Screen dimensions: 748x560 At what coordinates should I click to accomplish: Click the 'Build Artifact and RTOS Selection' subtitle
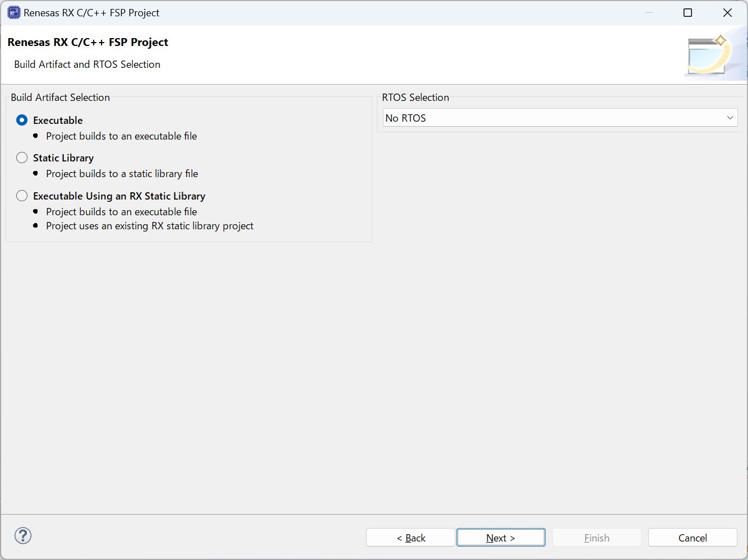(87, 64)
